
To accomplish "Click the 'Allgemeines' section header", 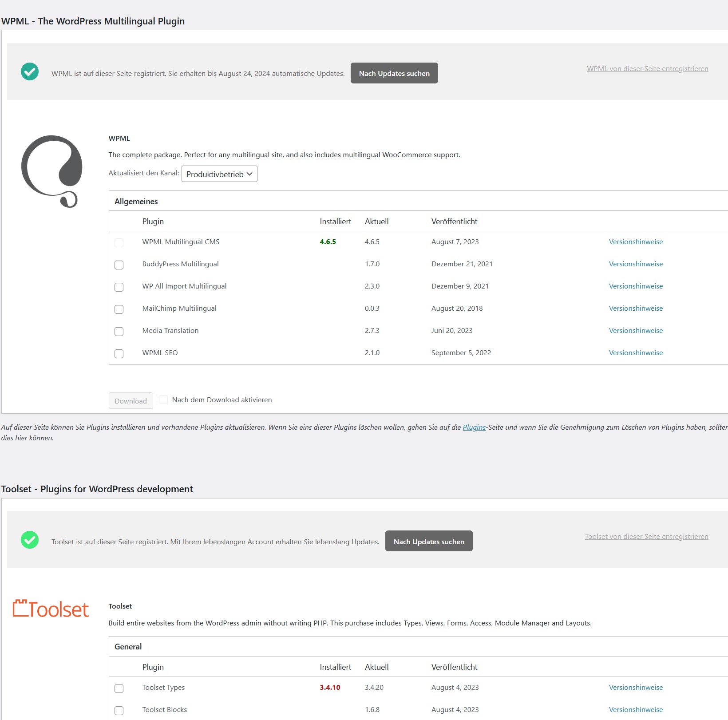I will point(136,202).
